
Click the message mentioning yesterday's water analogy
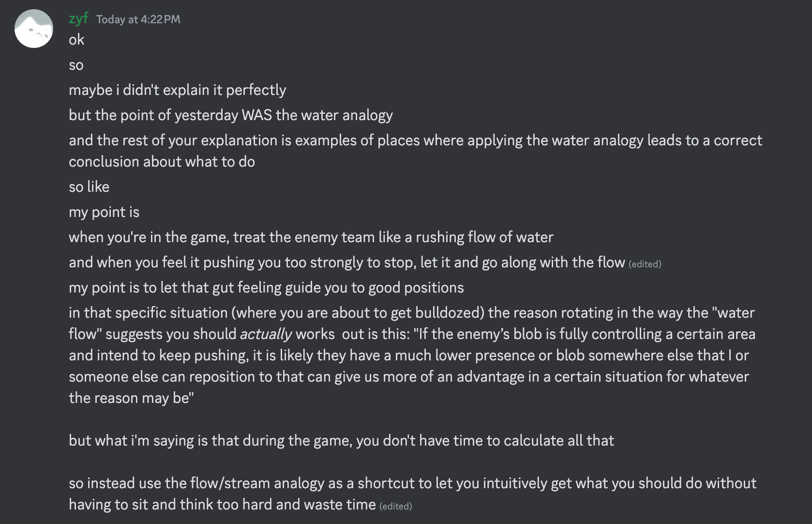(230, 115)
